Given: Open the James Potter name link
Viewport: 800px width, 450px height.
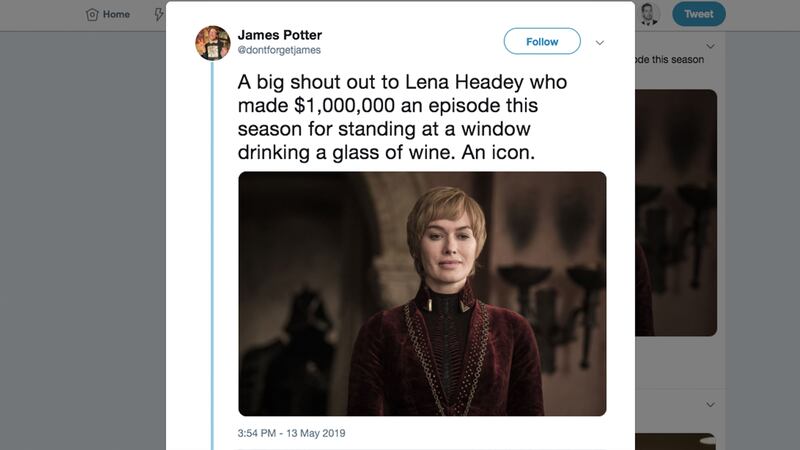Looking at the screenshot, I should pyautogui.click(x=280, y=35).
